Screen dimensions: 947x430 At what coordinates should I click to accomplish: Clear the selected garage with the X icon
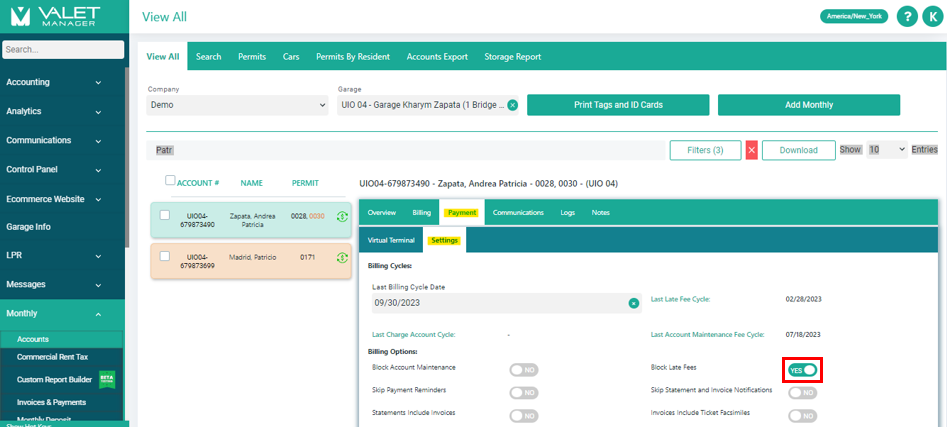(512, 105)
